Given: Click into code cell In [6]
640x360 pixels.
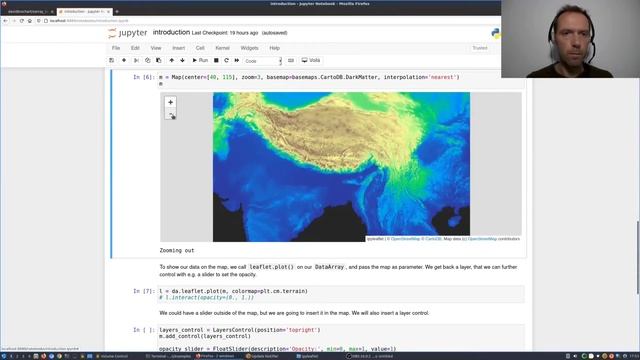Looking at the screenshot, I should point(341,80).
